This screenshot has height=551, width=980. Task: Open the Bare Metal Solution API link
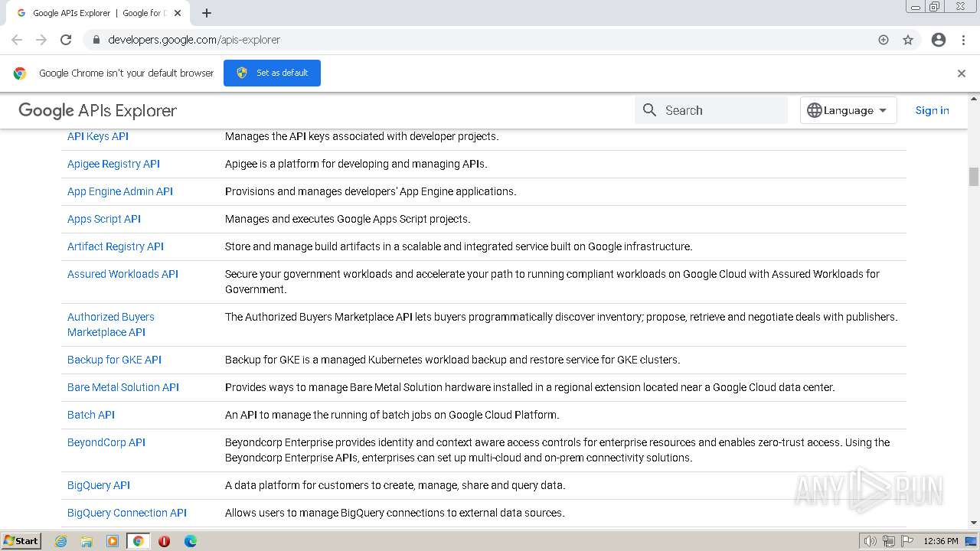coord(123,387)
